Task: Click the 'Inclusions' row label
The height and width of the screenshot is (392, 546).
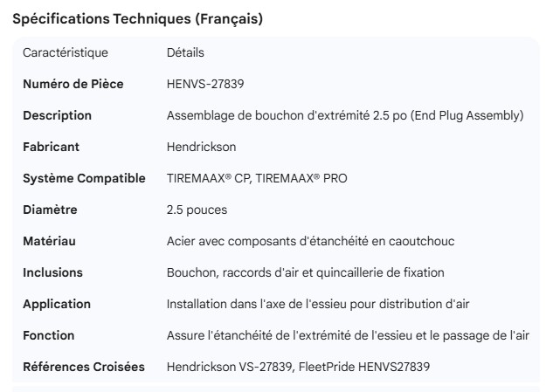Action: click(52, 272)
